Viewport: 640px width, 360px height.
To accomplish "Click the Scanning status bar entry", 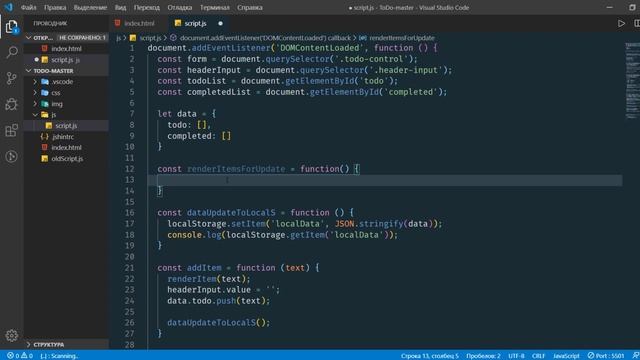I will 59,356.
